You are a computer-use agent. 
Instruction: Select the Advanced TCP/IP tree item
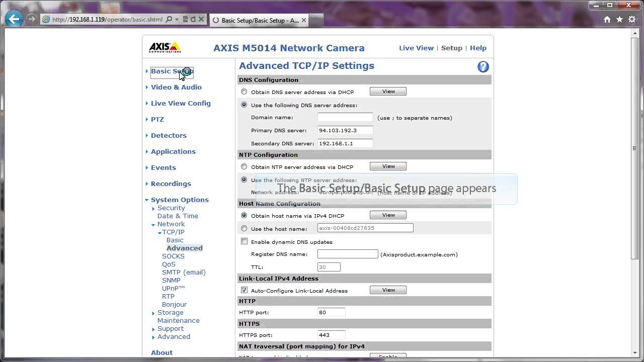pos(185,248)
